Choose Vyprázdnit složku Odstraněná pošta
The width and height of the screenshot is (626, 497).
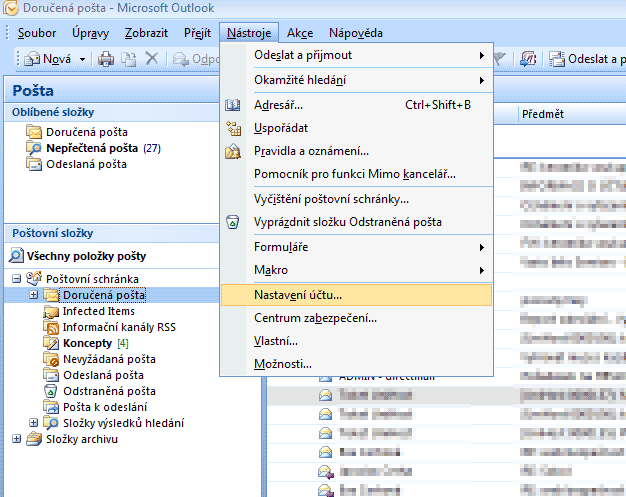coord(357,222)
